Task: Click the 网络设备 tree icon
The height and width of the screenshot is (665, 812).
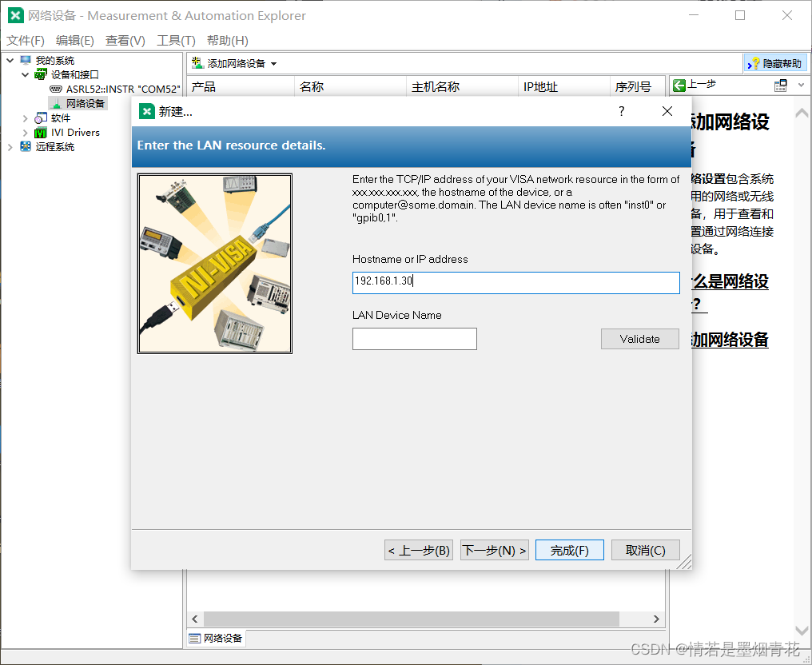Action: (57, 104)
